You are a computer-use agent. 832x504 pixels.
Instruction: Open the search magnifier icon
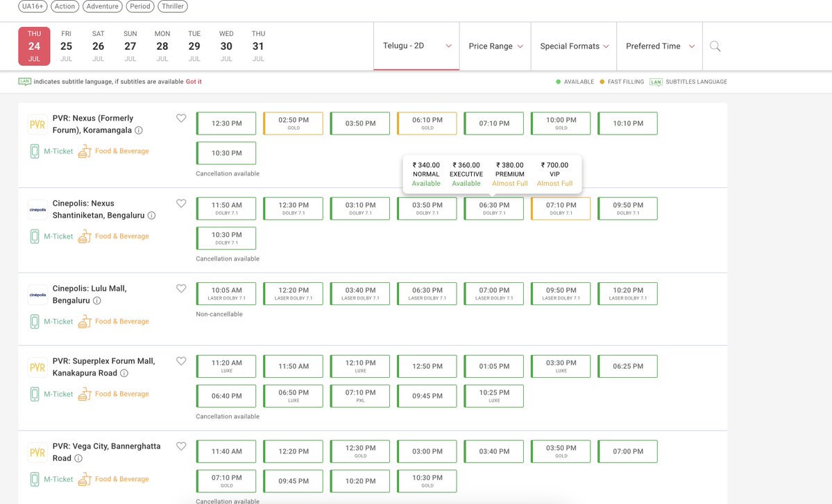point(715,46)
